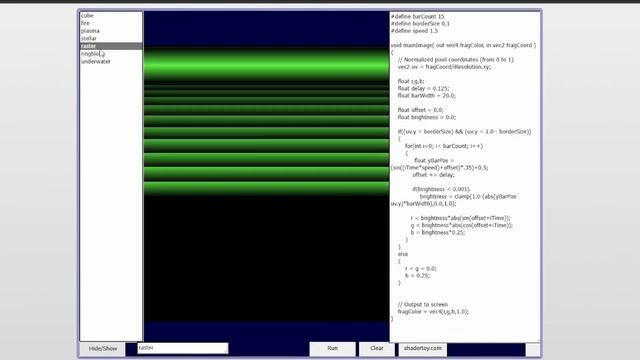The image size is (640, 360).
Task: Click the 'else' keyword in the code
Action: tap(402, 254)
